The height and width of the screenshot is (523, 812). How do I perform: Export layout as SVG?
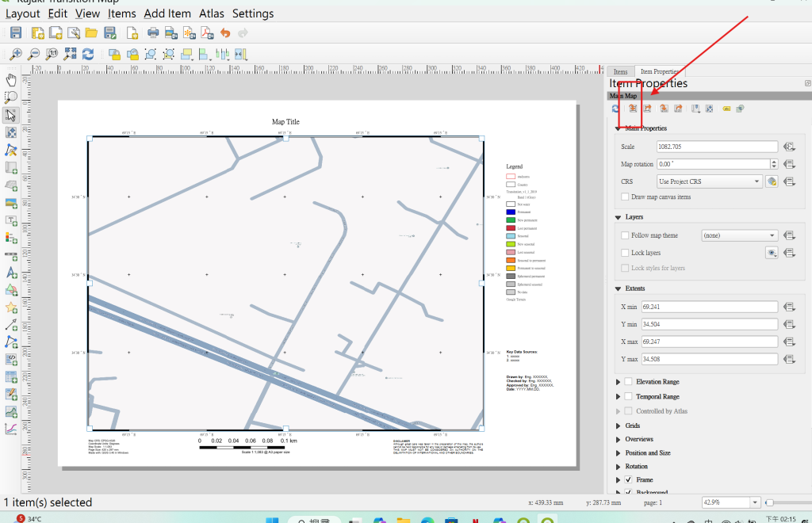pyautogui.click(x=190, y=33)
